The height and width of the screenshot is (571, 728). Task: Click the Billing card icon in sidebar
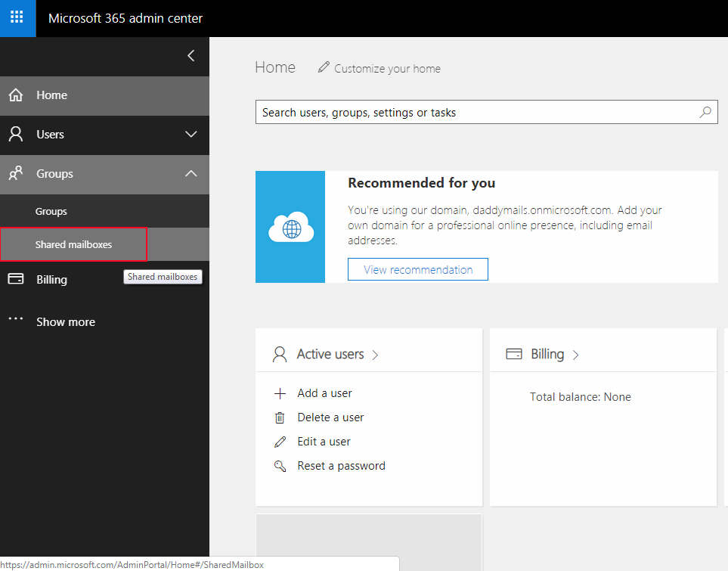(x=16, y=279)
